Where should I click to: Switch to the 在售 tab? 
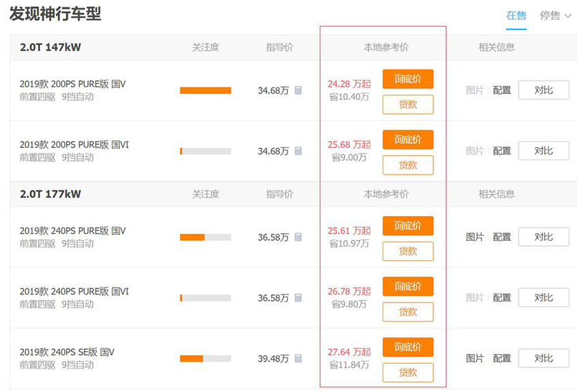516,16
